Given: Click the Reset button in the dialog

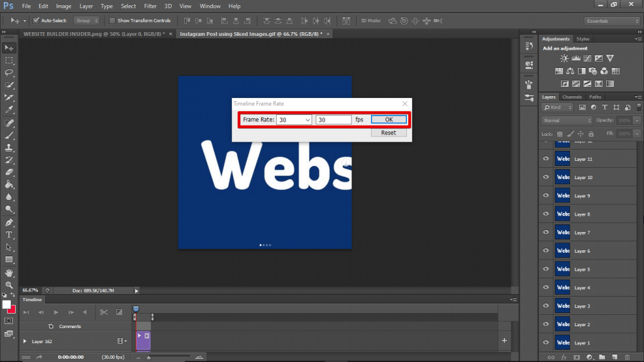Looking at the screenshot, I should [x=388, y=133].
